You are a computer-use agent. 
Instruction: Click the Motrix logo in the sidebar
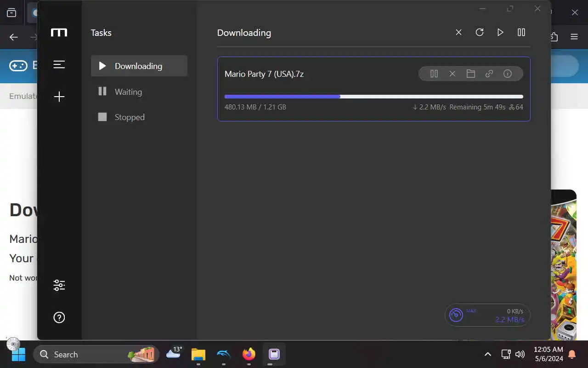pos(59,33)
